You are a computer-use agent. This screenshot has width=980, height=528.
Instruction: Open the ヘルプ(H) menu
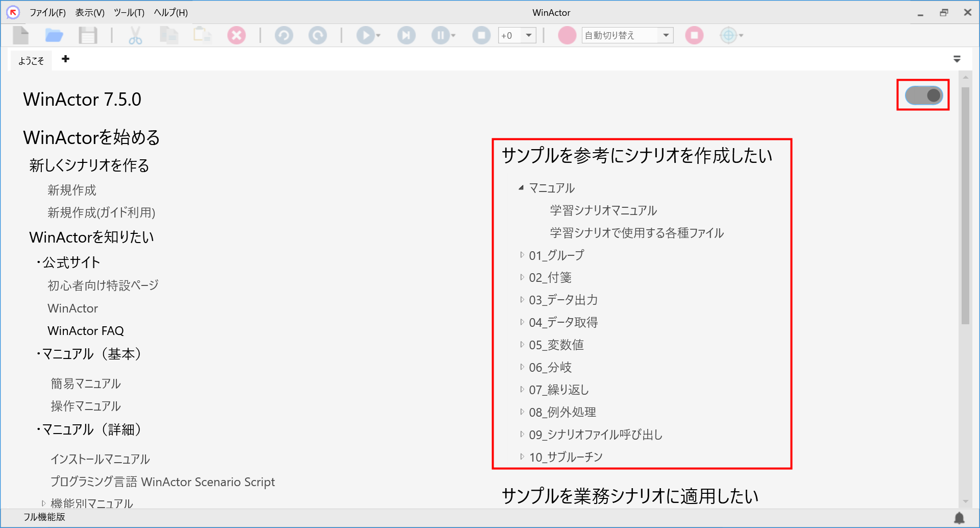pos(171,12)
